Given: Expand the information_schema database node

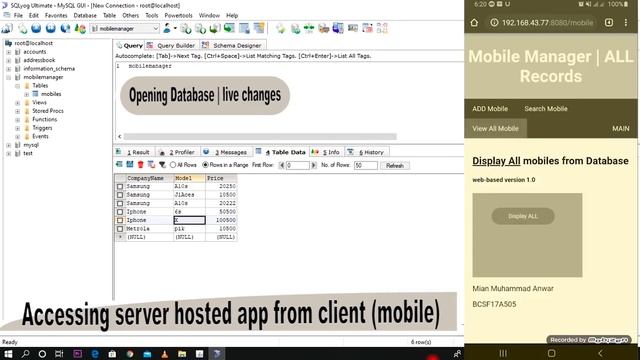Looking at the screenshot, I should click(x=9, y=69).
